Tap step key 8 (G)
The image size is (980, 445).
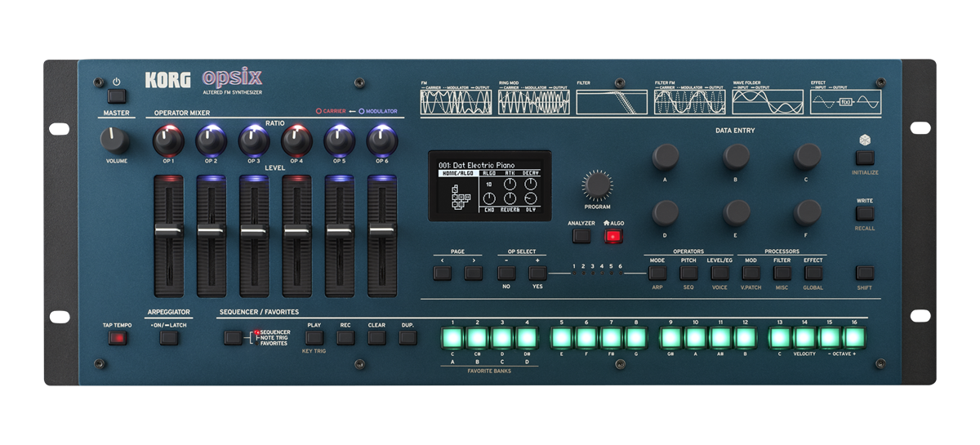[x=636, y=337]
